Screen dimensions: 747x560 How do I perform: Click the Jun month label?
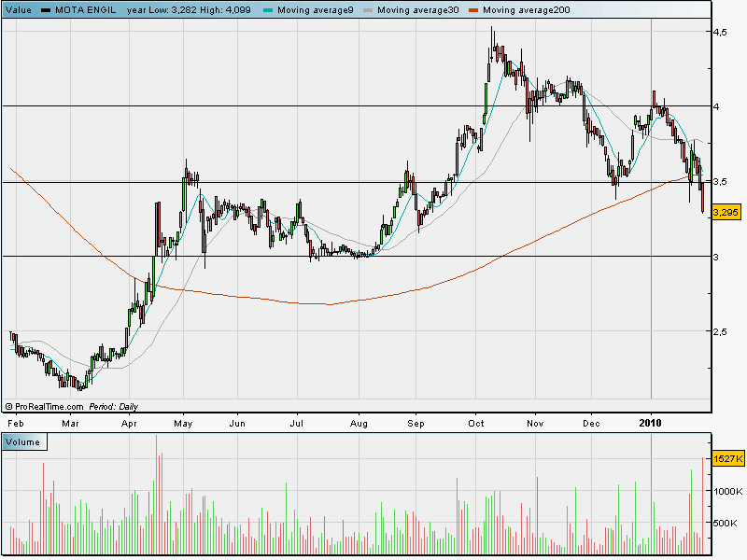(x=237, y=424)
